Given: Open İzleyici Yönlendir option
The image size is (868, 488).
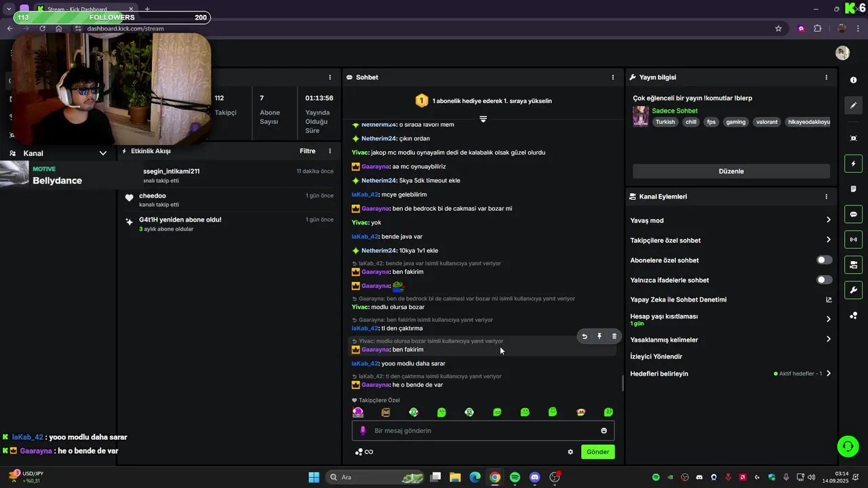Looking at the screenshot, I should click(x=656, y=357).
